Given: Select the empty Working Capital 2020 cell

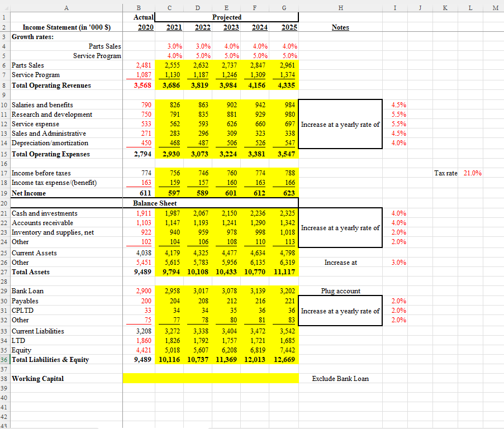Looking at the screenshot, I should point(139,379).
